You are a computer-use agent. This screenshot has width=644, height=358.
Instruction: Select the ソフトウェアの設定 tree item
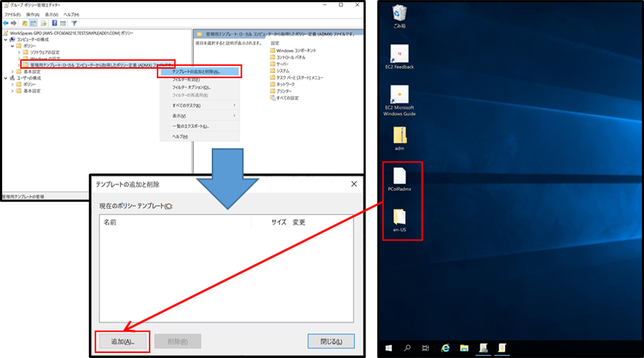(42, 52)
